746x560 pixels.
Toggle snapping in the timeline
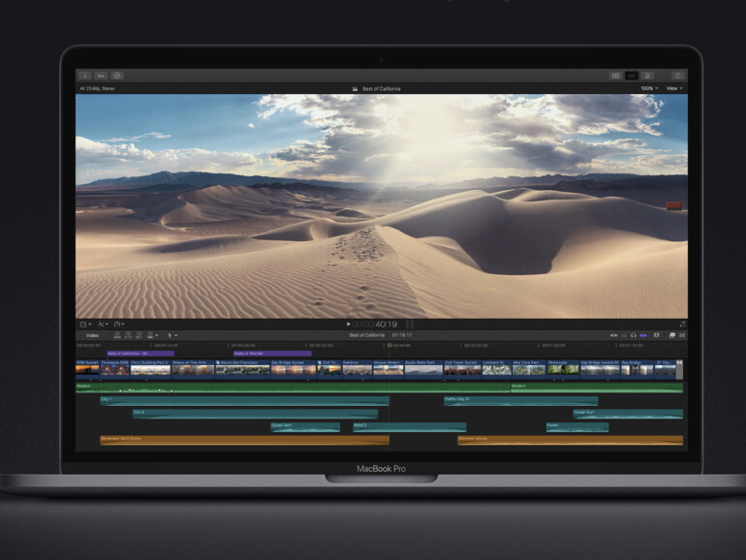click(643, 335)
